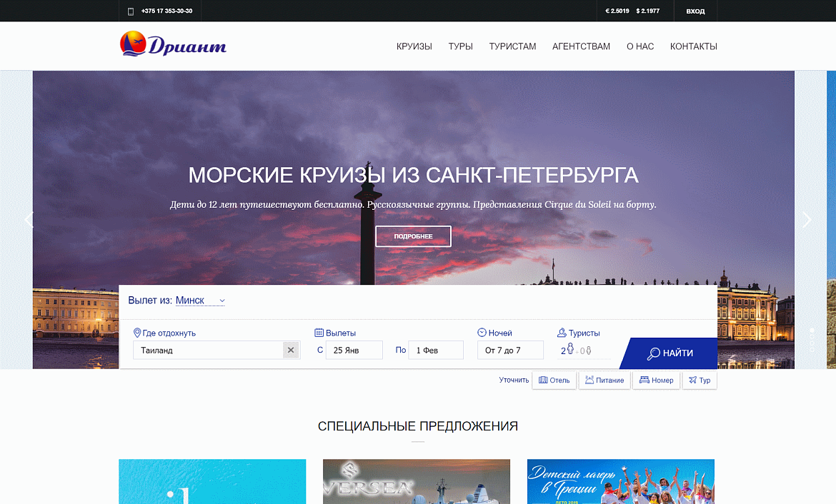The image size is (836, 504).
Task: Open the КОНТАКТЫ menu item
Action: point(694,46)
